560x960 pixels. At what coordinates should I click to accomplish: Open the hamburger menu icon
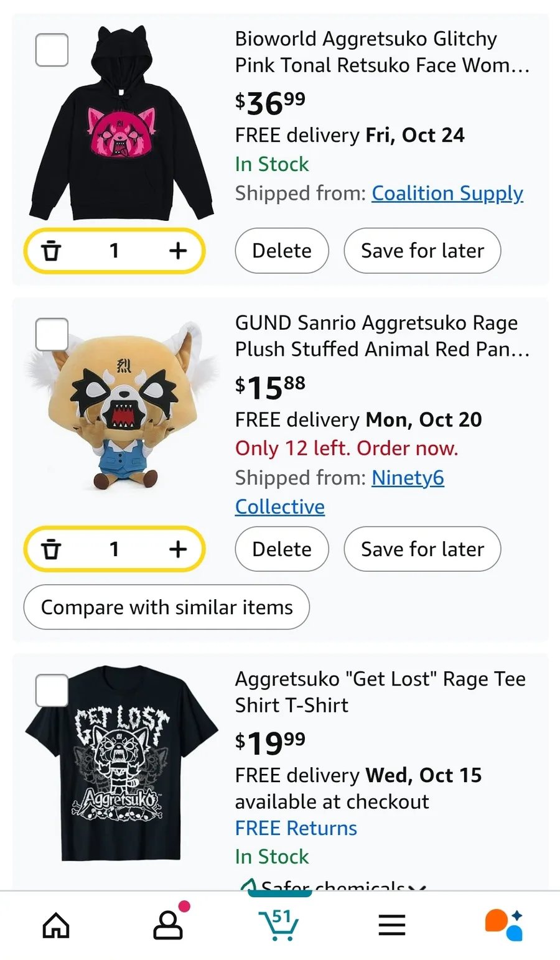click(392, 925)
